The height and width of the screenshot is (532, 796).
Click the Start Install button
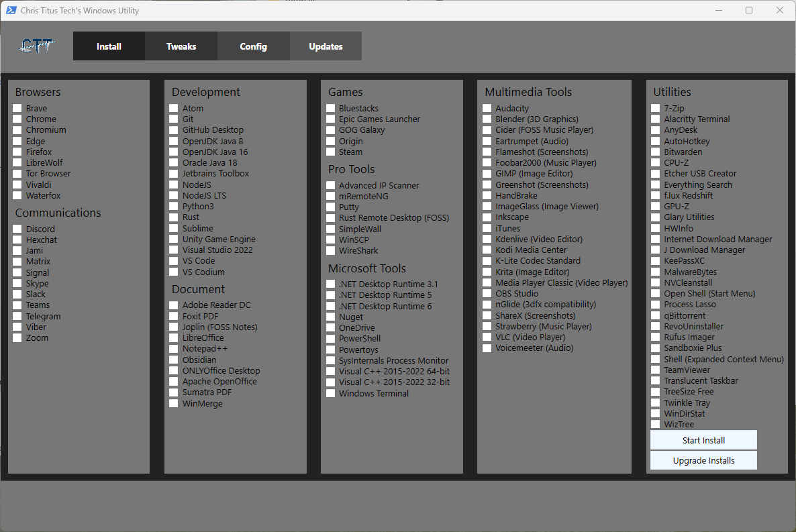click(703, 440)
